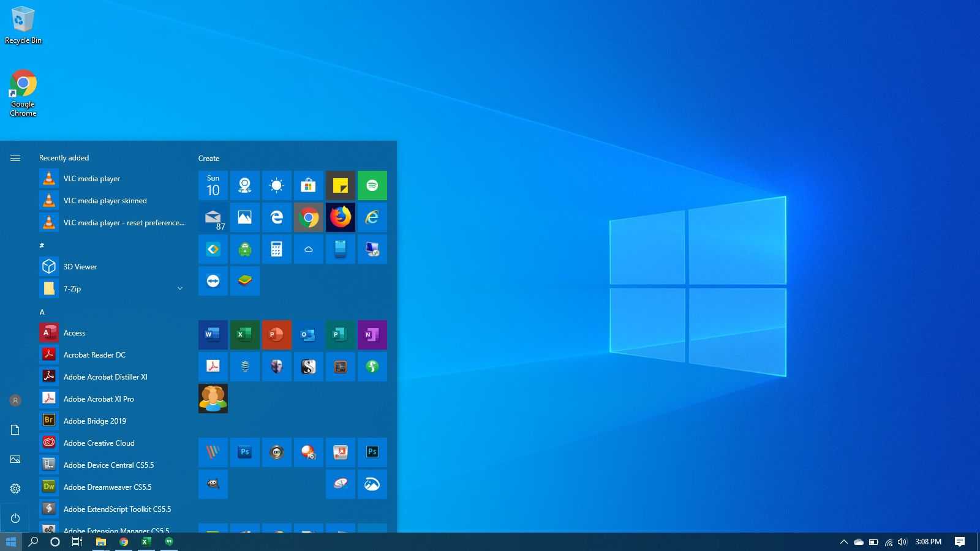Launch Access from the app list
Screen dimensions: 980x551
[113, 332]
